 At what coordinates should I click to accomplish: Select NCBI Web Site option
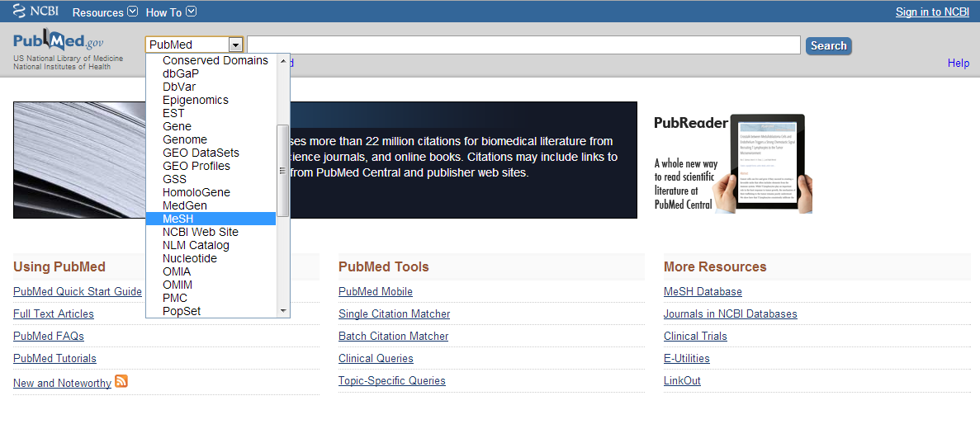click(x=200, y=232)
